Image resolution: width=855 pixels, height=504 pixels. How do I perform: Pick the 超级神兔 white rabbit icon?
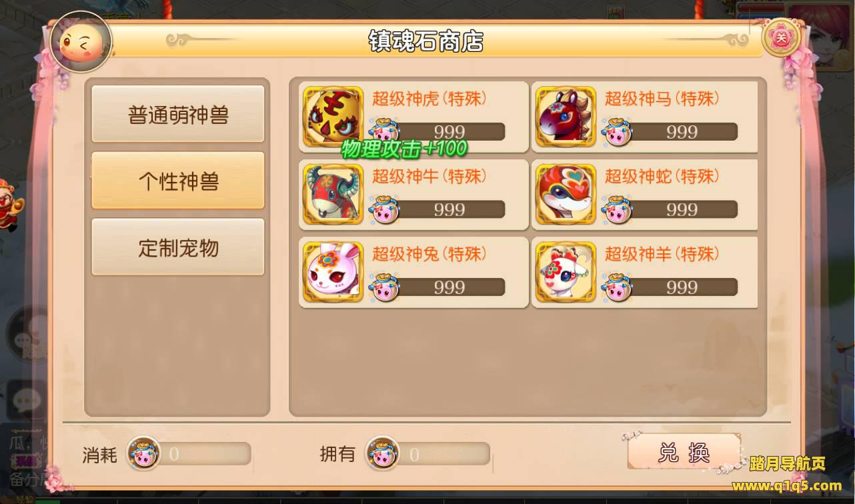click(x=333, y=272)
